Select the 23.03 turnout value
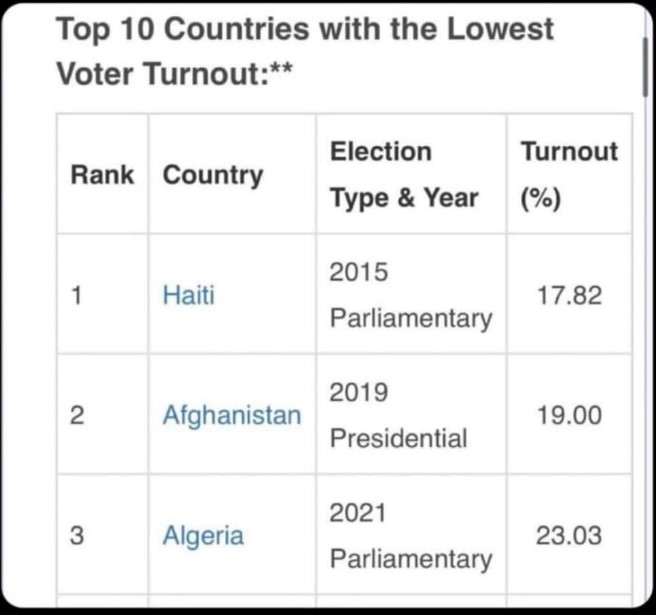The image size is (656, 615). pyautogui.click(x=569, y=535)
